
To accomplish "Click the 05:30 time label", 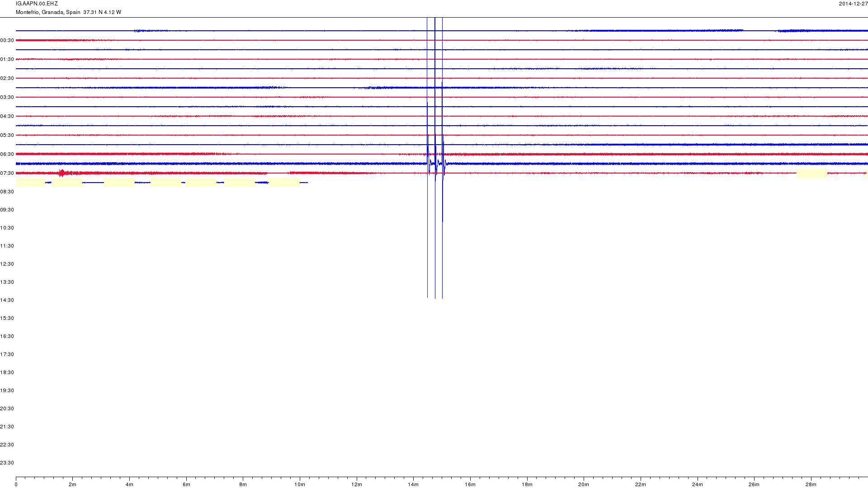I will [x=7, y=135].
